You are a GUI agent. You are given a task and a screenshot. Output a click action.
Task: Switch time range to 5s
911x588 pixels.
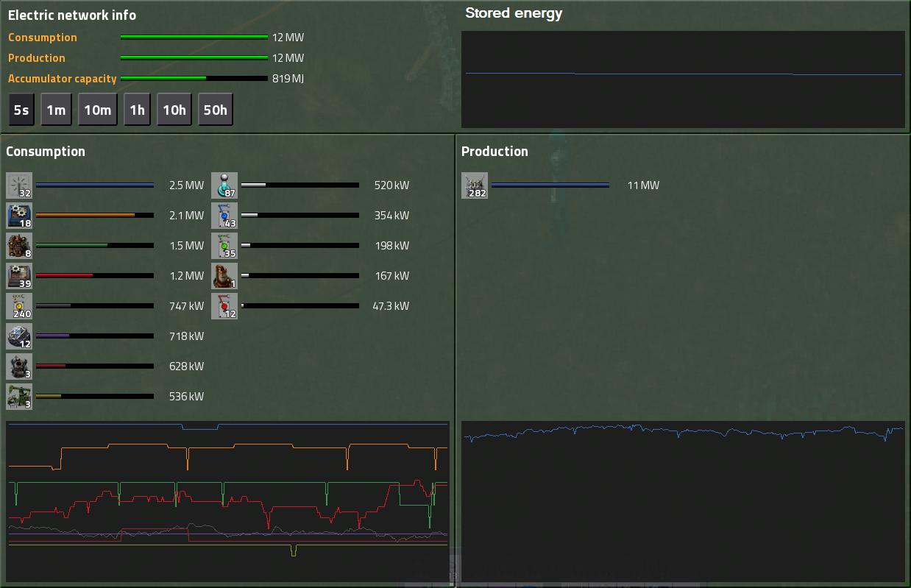point(21,110)
